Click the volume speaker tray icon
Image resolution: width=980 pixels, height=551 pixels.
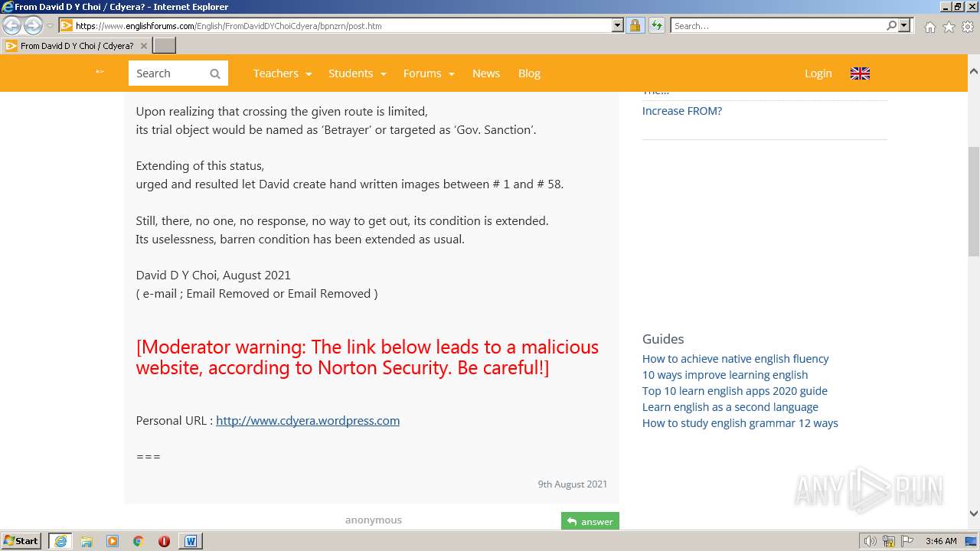coord(871,541)
